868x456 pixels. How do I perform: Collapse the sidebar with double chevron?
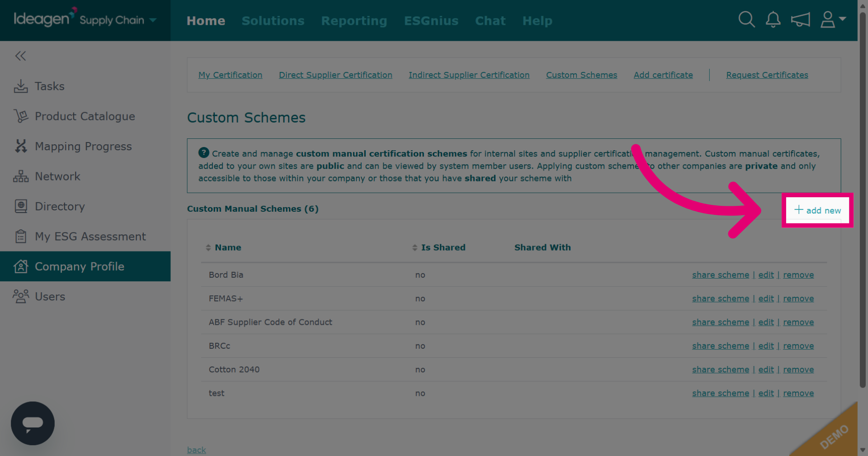[x=20, y=56]
